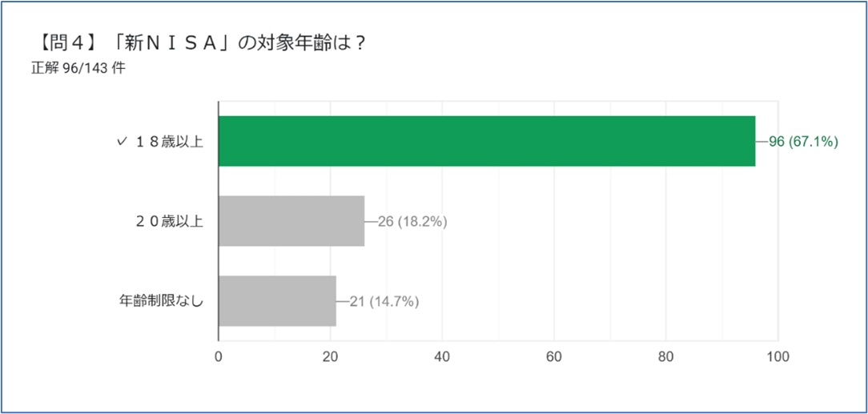Select the 96 (67.1%) data label

point(803,142)
